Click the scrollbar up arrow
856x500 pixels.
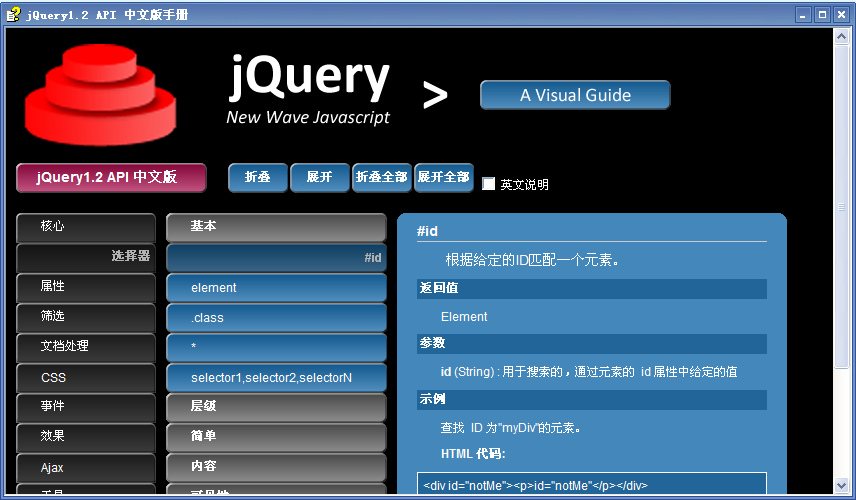tap(841, 37)
